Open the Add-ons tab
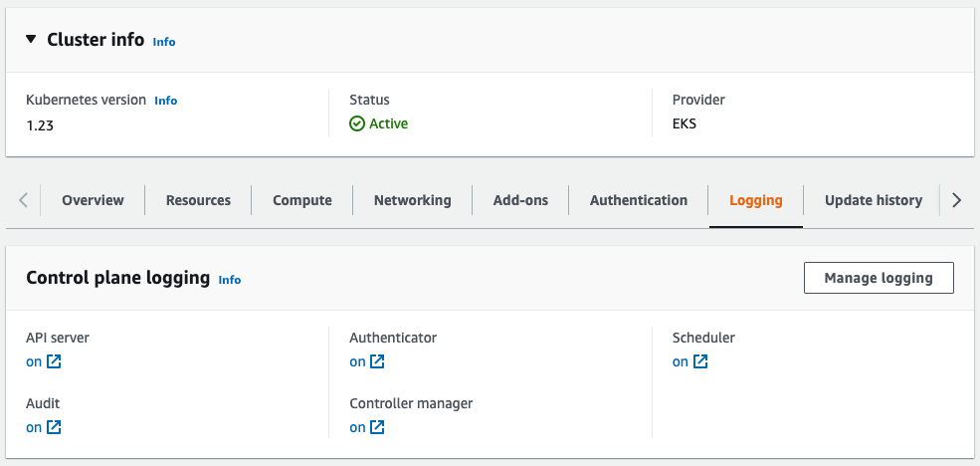980x466 pixels. pos(520,200)
